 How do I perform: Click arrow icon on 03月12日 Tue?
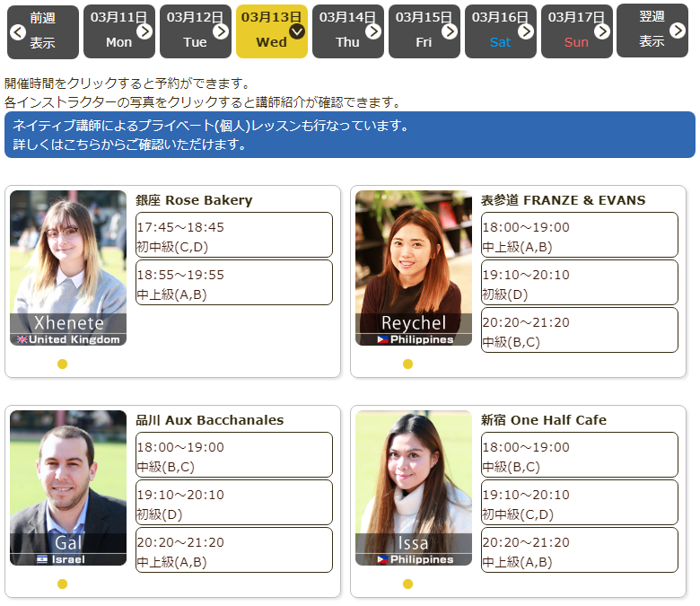pyautogui.click(x=221, y=31)
